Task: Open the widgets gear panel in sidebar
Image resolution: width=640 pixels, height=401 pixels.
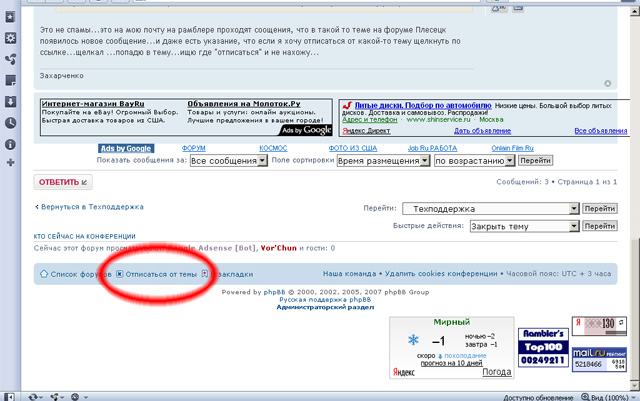Action: (x=10, y=37)
